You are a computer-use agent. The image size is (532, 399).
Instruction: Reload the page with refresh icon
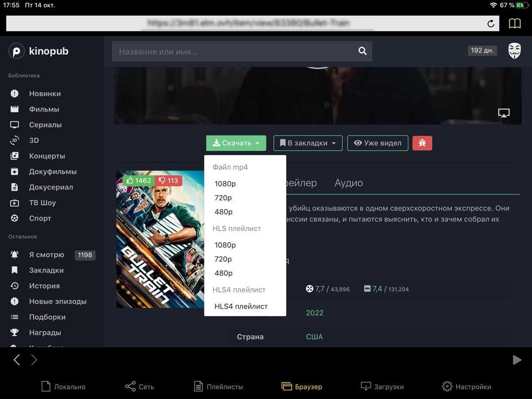coord(491,24)
